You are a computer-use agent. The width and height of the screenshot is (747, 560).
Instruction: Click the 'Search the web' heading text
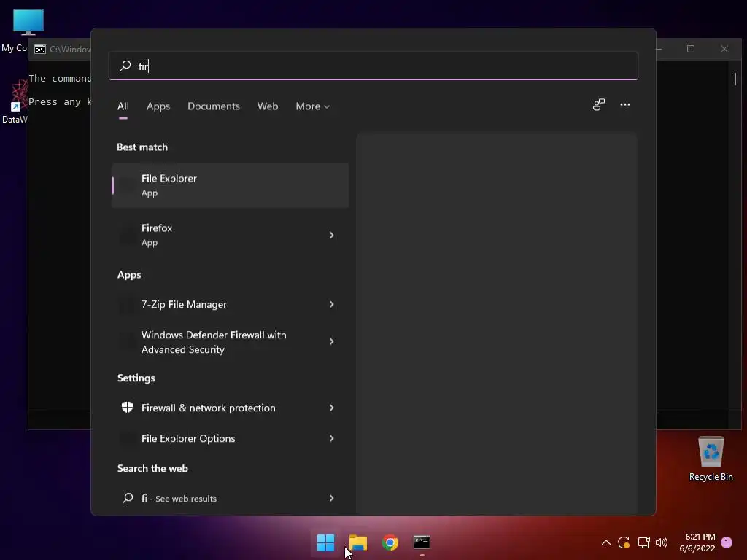[152, 469]
